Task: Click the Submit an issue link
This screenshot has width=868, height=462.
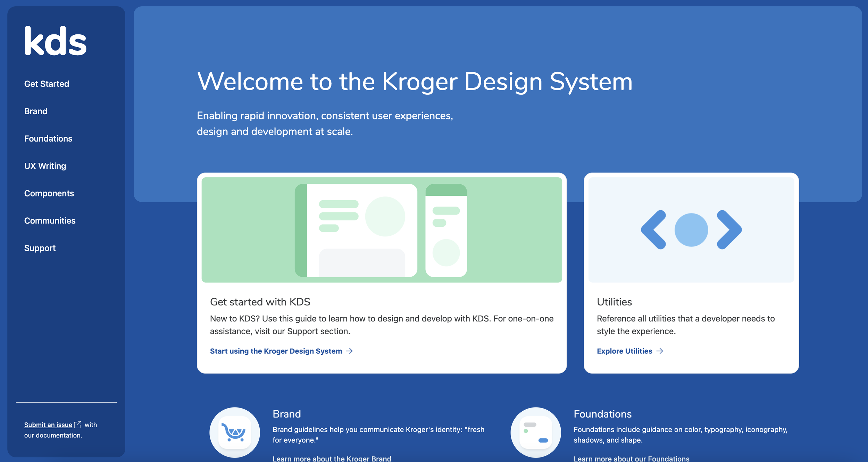Action: coord(48,425)
